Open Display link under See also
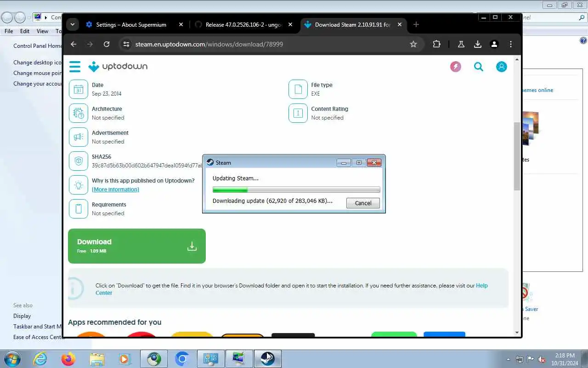Viewport: 588px width, 368px height. pyautogui.click(x=22, y=316)
